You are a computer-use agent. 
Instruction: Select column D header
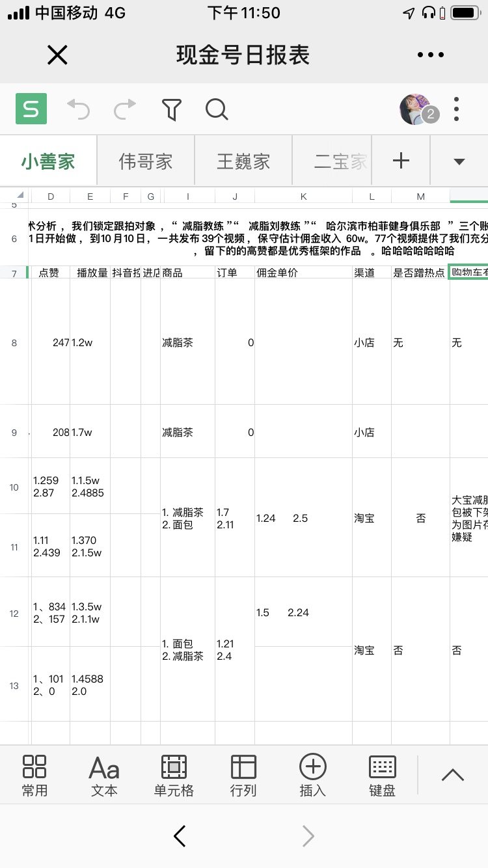pos(51,196)
